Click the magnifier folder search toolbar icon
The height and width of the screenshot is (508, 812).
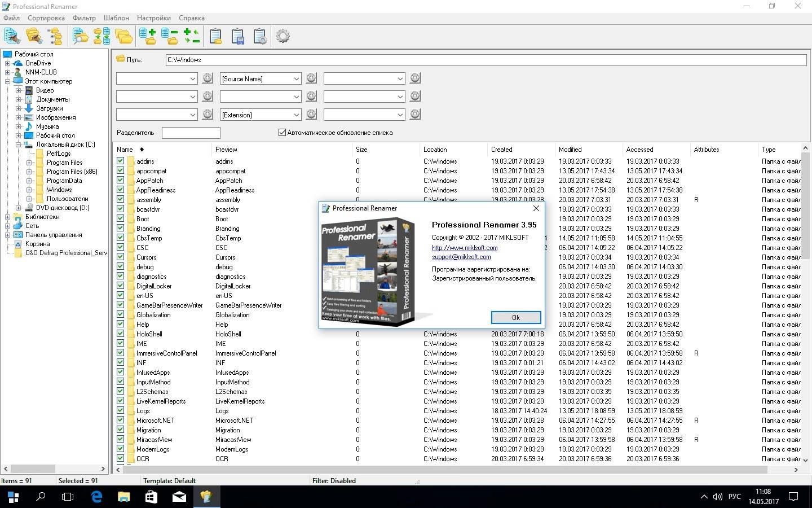click(x=81, y=36)
